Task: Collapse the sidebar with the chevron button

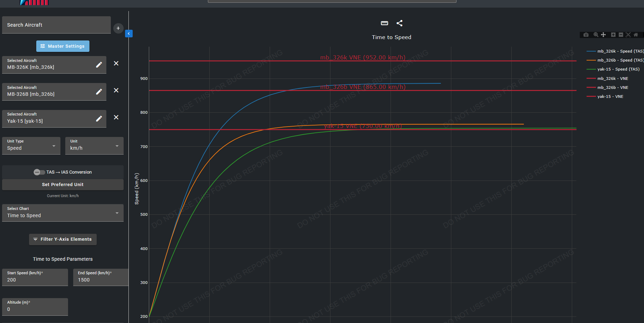Action: pos(129,34)
